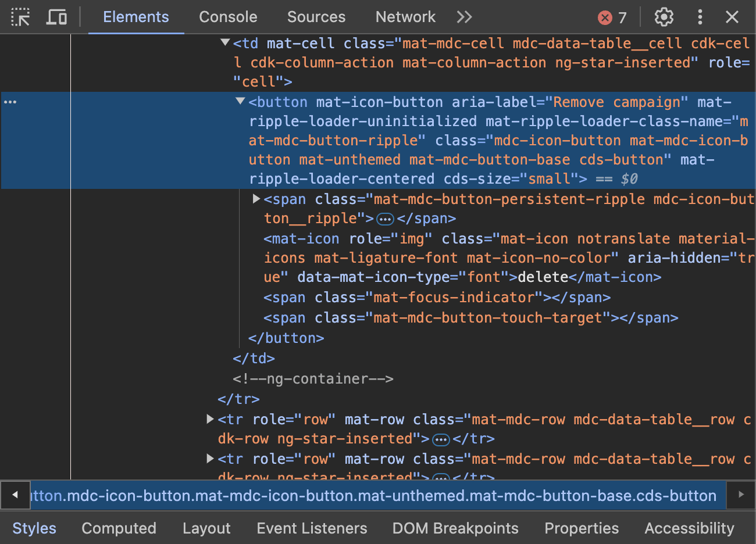Click the cds-size 'small' attribute value
This screenshot has height=544, width=756.
pyautogui.click(x=550, y=179)
